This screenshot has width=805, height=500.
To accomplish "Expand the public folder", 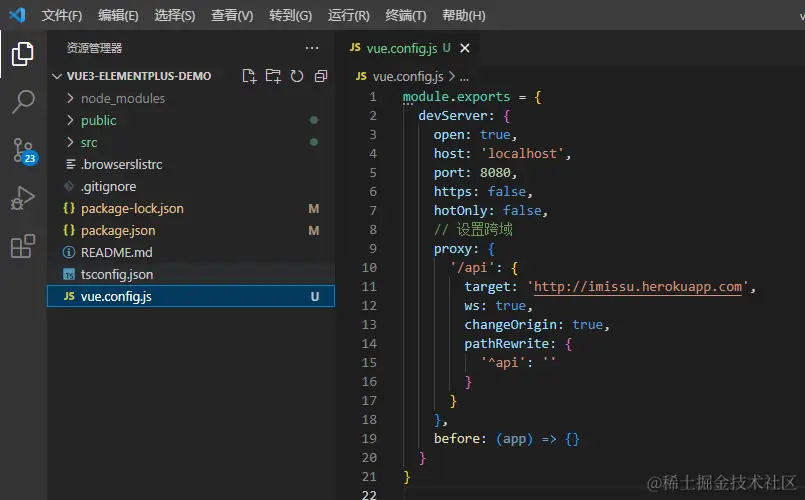I will point(70,120).
